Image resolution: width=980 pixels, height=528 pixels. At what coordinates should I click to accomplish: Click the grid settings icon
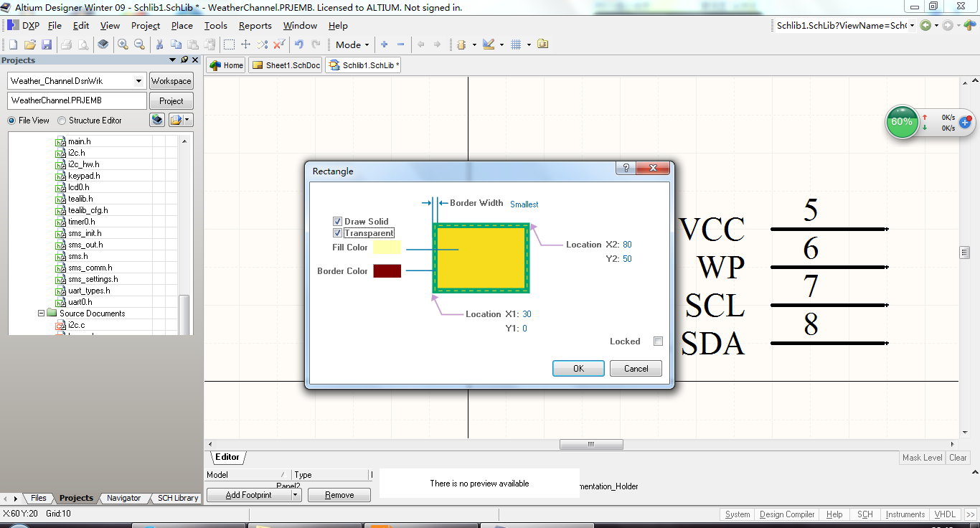[516, 44]
